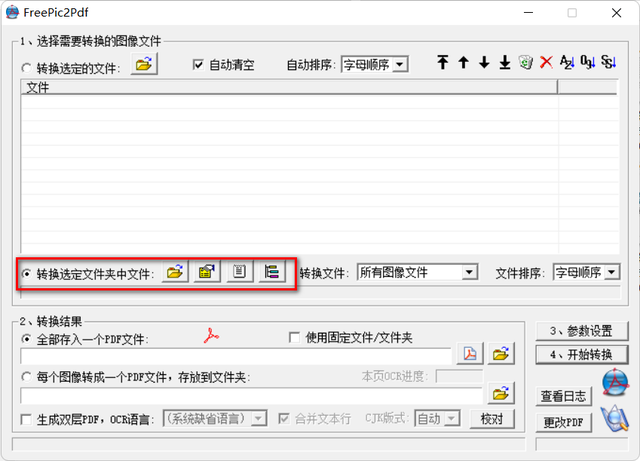The width and height of the screenshot is (640, 461).
Task: Click the 校对 button
Action: [x=492, y=419]
